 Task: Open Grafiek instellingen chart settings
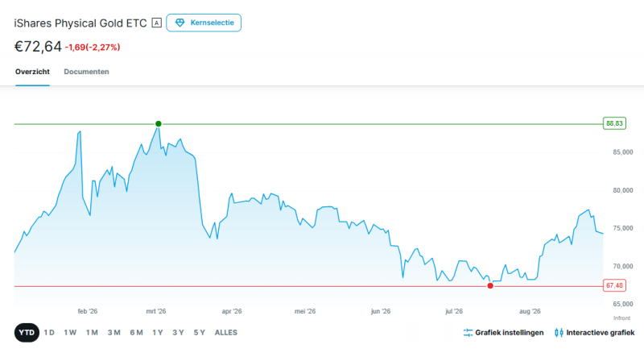pyautogui.click(x=504, y=332)
